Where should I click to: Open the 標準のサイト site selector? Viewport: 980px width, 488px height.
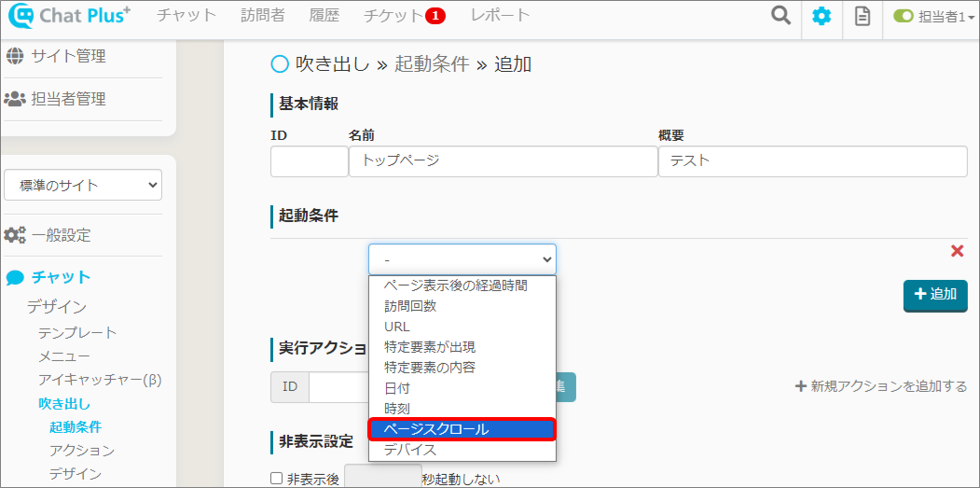[x=83, y=185]
